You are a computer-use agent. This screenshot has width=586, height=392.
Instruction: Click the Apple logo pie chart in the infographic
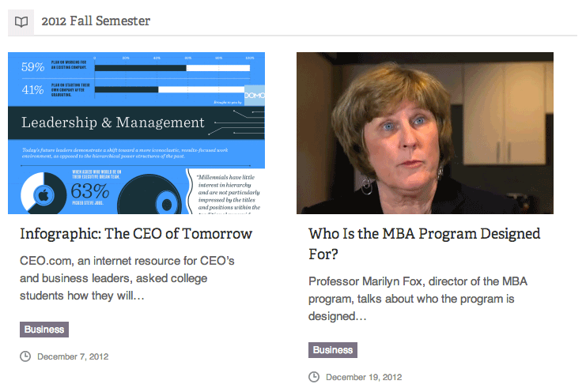click(43, 194)
